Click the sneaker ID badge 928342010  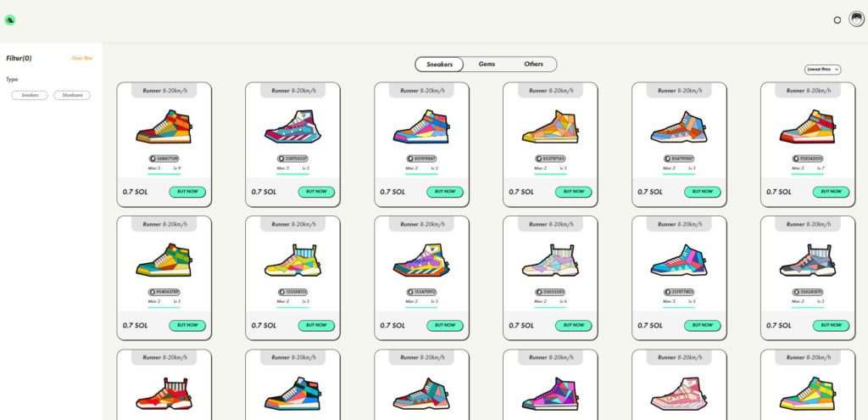pyautogui.click(x=808, y=159)
